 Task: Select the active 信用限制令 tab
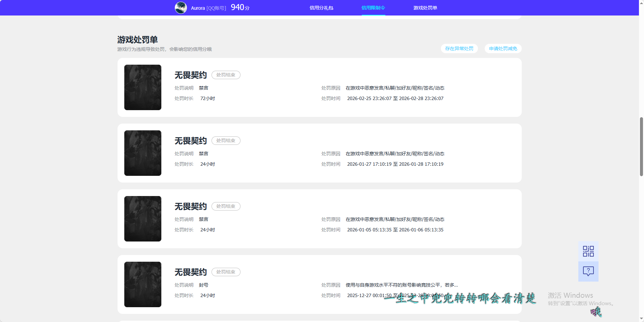point(373,8)
